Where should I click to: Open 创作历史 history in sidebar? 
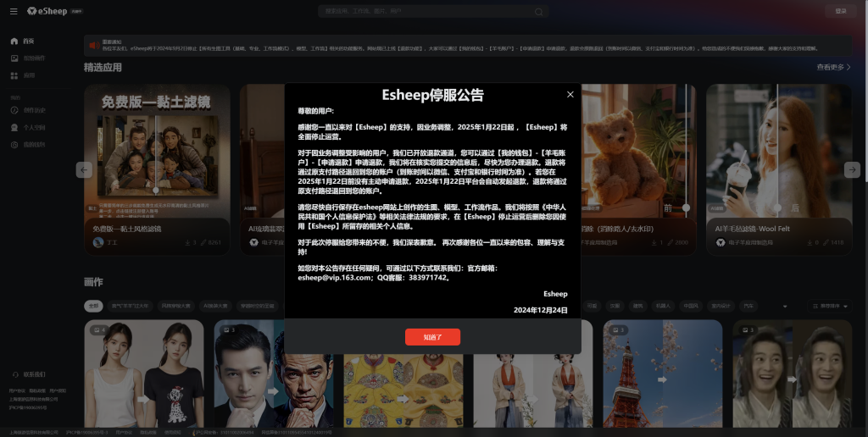(28, 110)
